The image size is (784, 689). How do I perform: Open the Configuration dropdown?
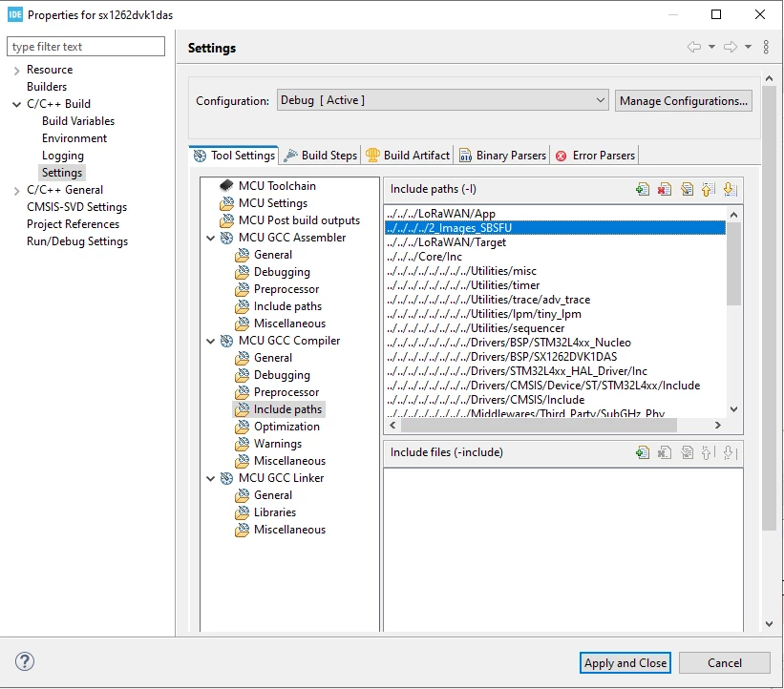(x=442, y=100)
